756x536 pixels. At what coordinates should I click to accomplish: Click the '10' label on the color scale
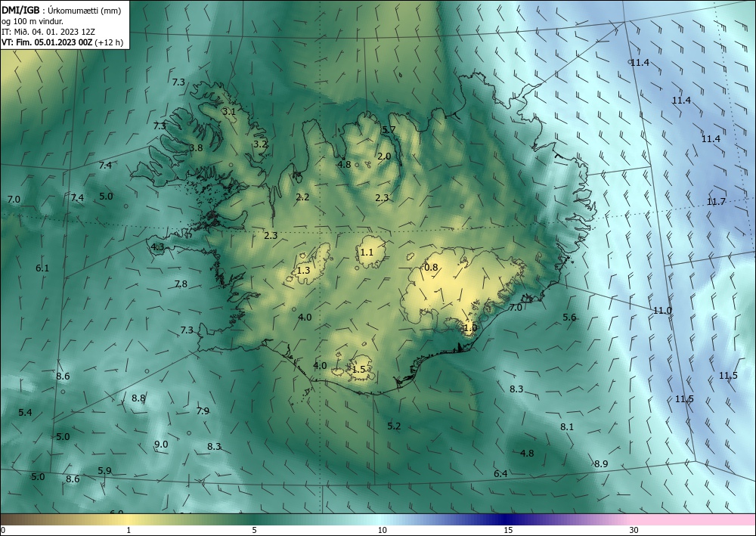click(382, 530)
